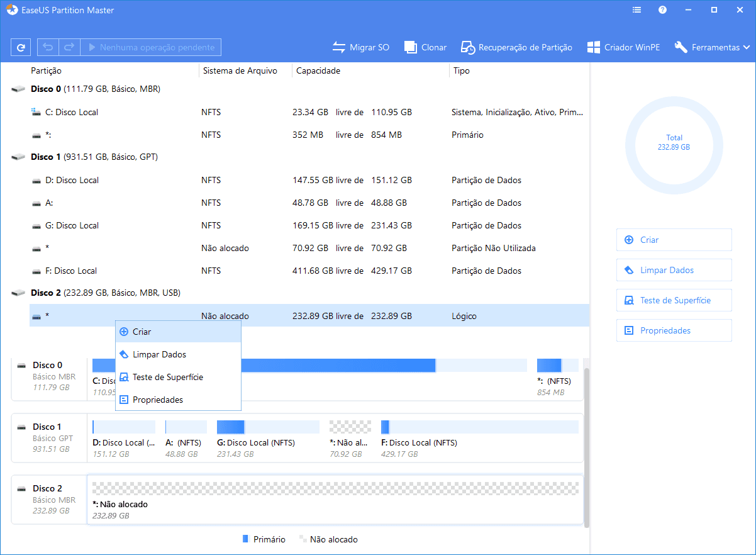Open Criador WinPE
The height and width of the screenshot is (555, 756).
pyautogui.click(x=623, y=47)
